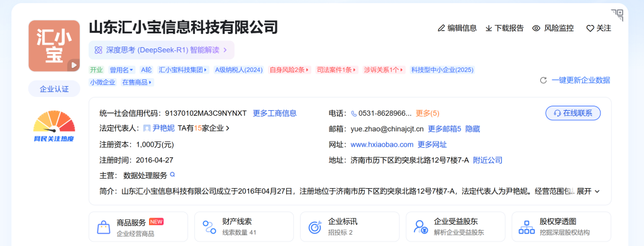Click the A轮 tag
The height and width of the screenshot is (246, 644).
146,70
